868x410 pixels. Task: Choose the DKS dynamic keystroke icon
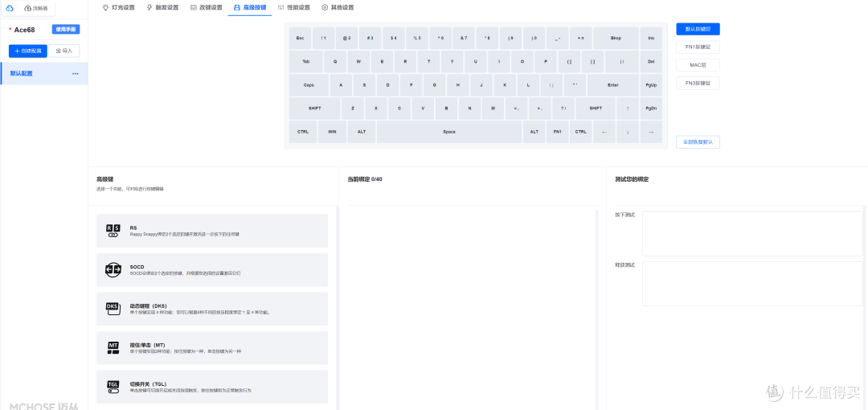(x=113, y=309)
